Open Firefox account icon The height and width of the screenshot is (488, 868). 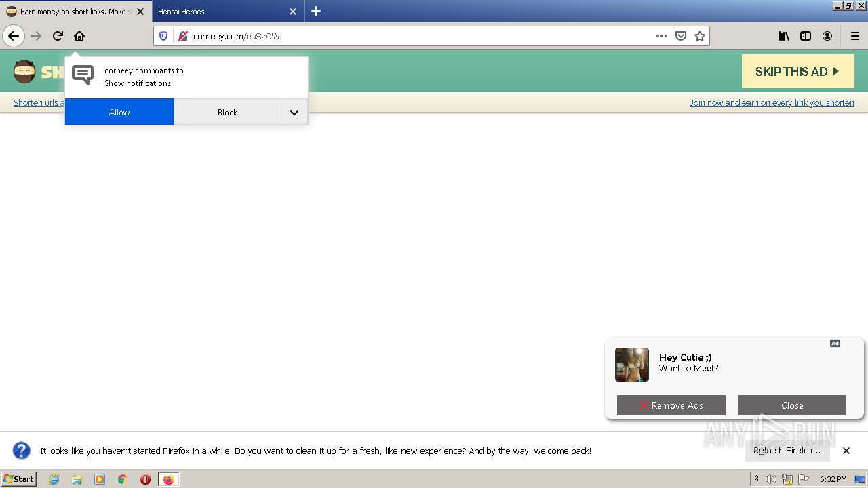[x=827, y=36]
